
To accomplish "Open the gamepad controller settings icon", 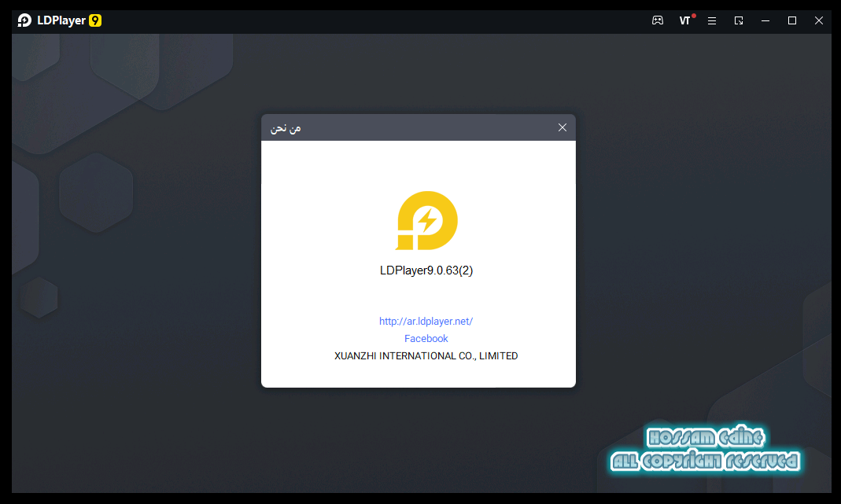I will pyautogui.click(x=658, y=20).
